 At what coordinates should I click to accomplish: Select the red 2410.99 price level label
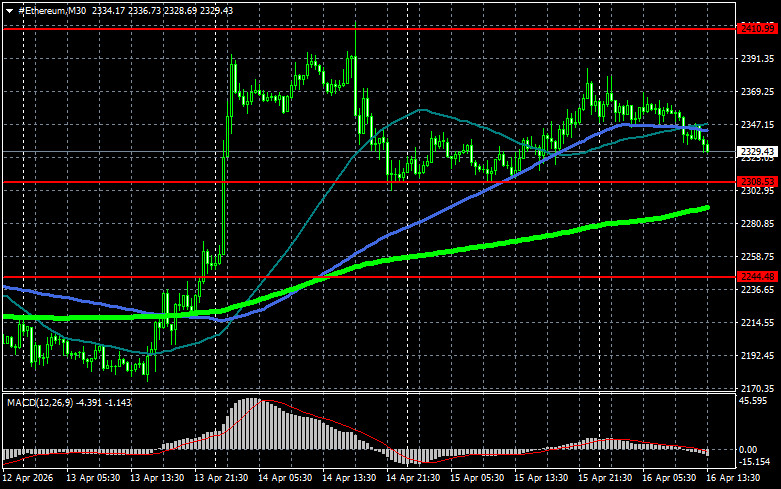coord(758,29)
